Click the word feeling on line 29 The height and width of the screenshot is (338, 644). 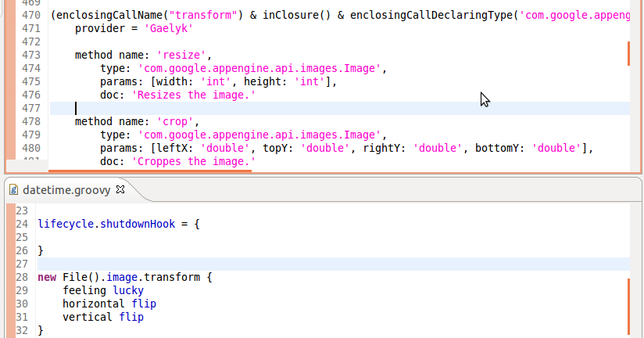point(84,291)
